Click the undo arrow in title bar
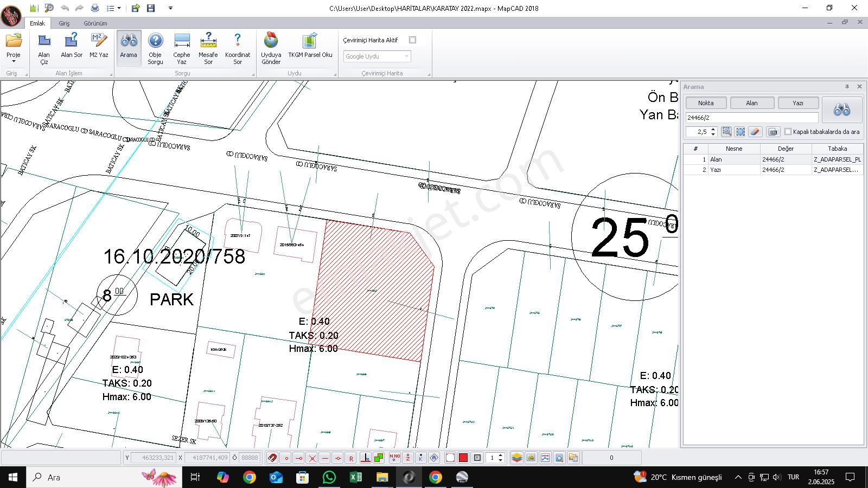The image size is (868, 488). pos(65,8)
